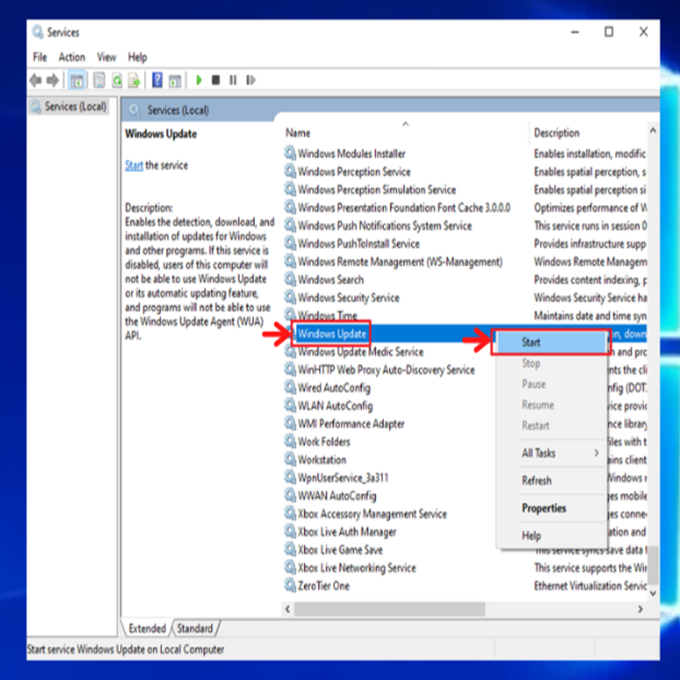Screen dimensions: 680x680
Task: Click the horizontal scrollbar thumb
Action: (389, 609)
